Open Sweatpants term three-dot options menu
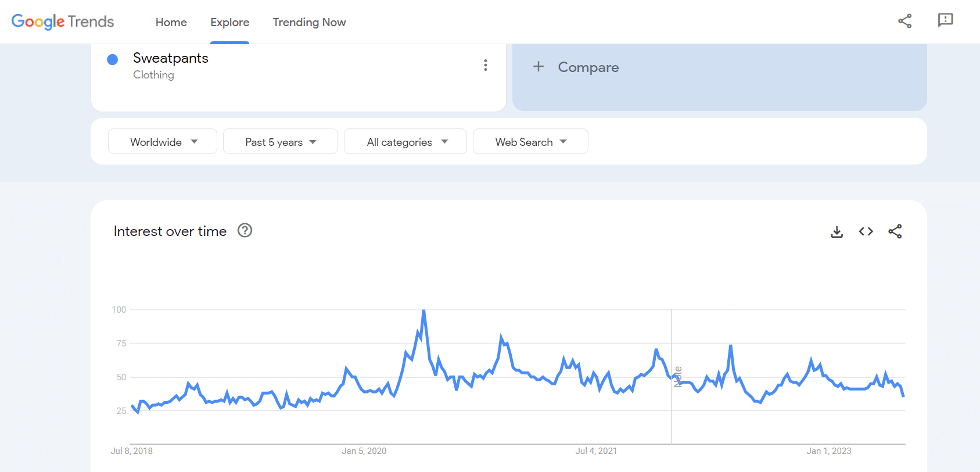This screenshot has height=472, width=980. (x=485, y=65)
